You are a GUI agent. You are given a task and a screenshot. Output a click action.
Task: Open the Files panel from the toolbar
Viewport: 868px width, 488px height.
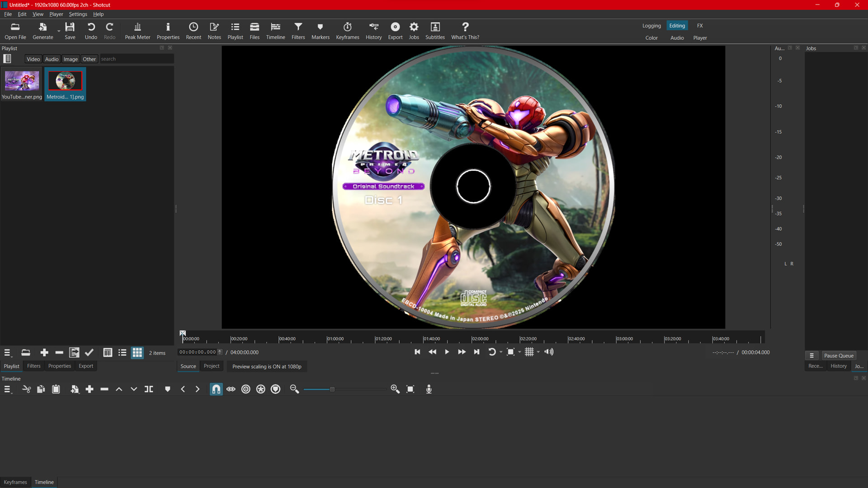255,31
